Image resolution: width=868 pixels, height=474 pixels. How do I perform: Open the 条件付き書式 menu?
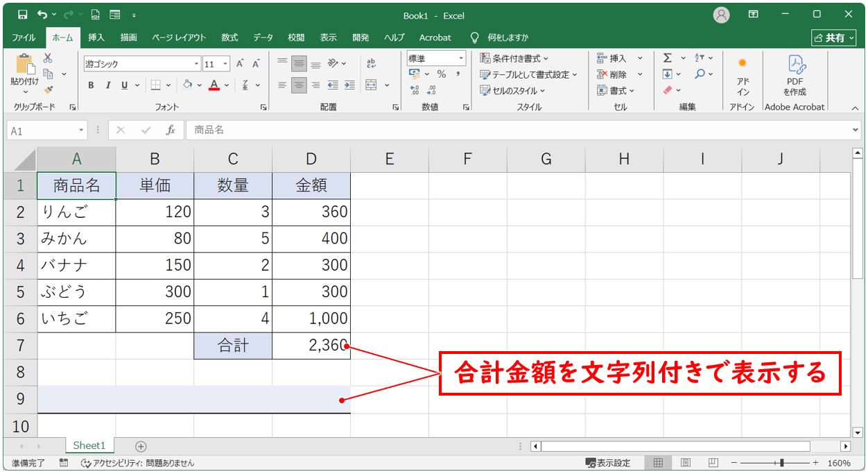(511, 59)
